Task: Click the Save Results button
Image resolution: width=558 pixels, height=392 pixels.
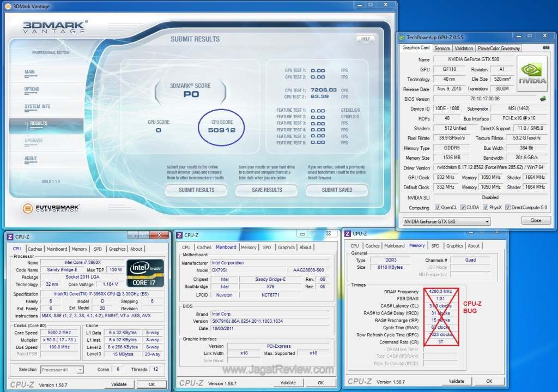Action: (266, 190)
